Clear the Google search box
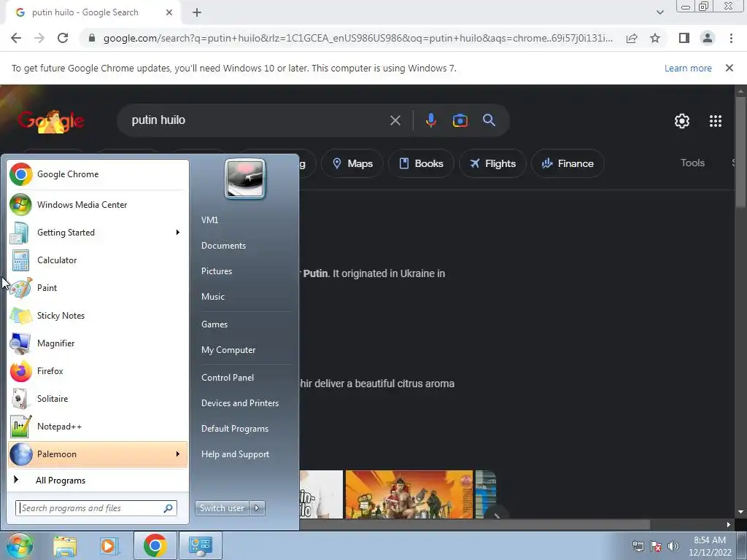The image size is (747, 560). click(395, 120)
